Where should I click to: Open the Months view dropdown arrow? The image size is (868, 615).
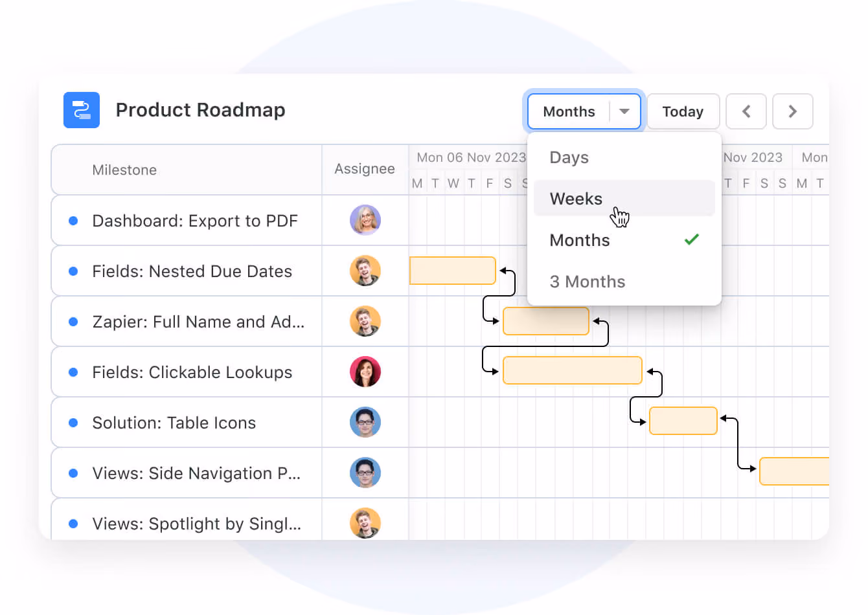pyautogui.click(x=624, y=111)
